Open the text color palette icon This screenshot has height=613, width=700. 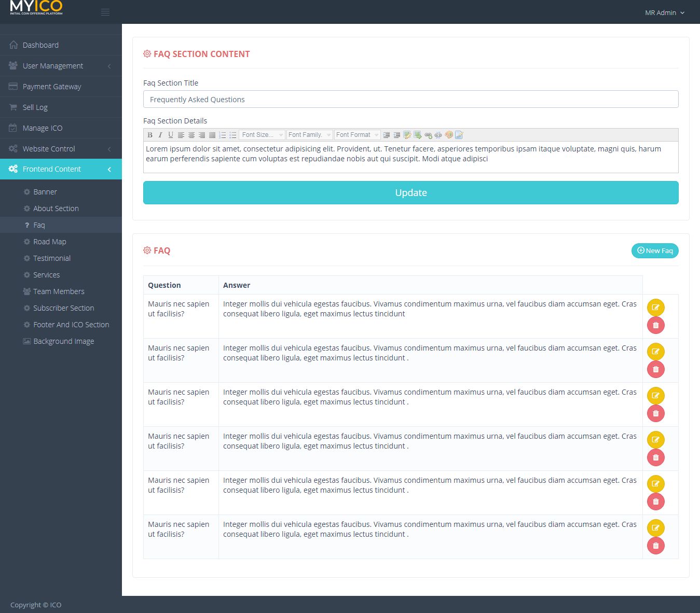pos(449,135)
